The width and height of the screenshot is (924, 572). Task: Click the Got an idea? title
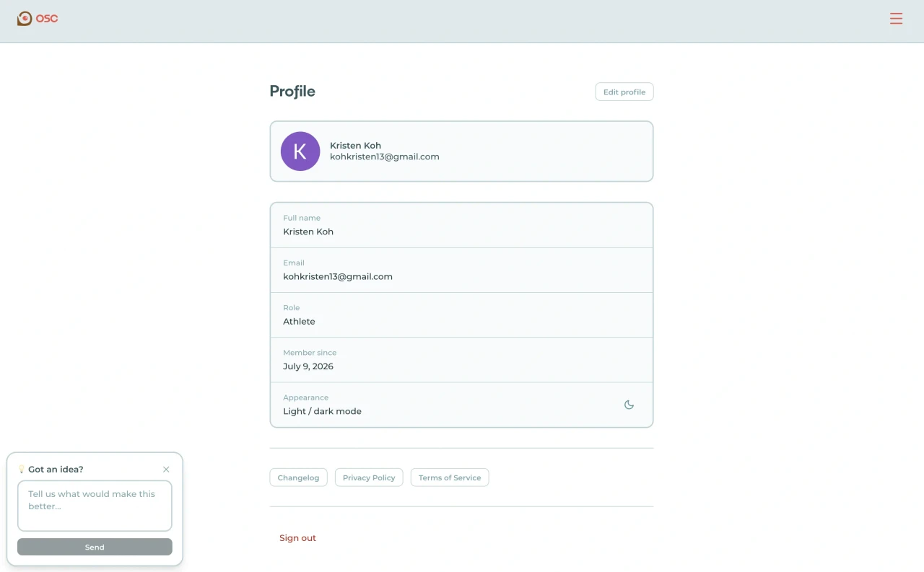[56, 470]
